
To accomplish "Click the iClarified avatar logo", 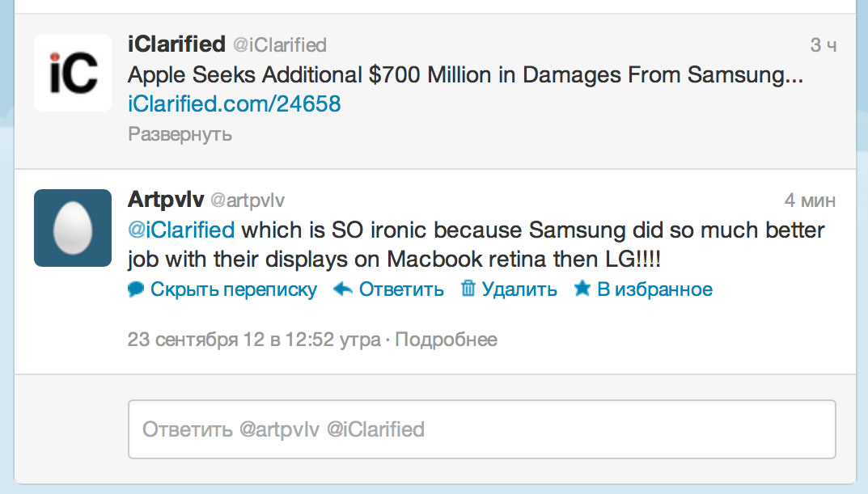I will [x=73, y=73].
